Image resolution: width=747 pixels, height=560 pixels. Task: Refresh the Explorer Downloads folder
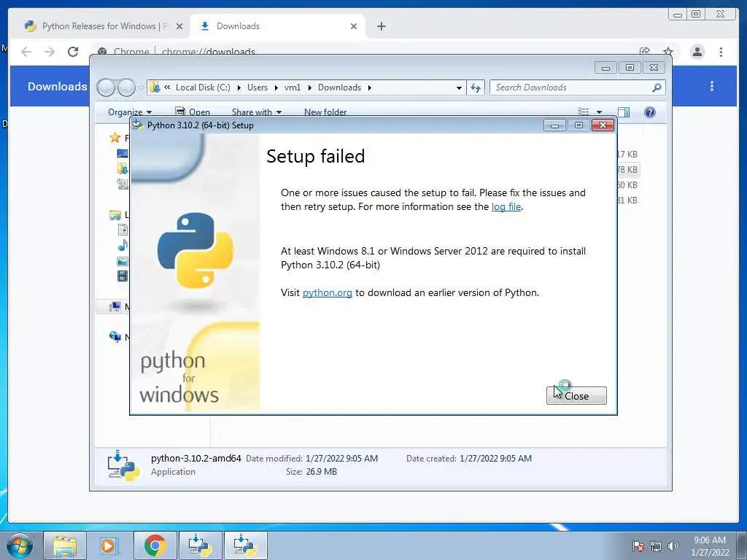coord(476,87)
